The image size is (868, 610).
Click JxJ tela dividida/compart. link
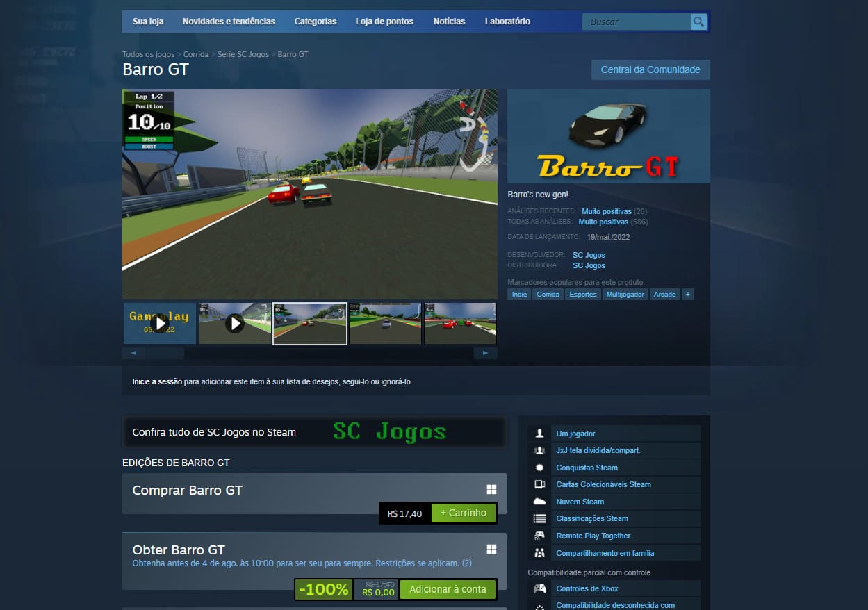click(598, 450)
